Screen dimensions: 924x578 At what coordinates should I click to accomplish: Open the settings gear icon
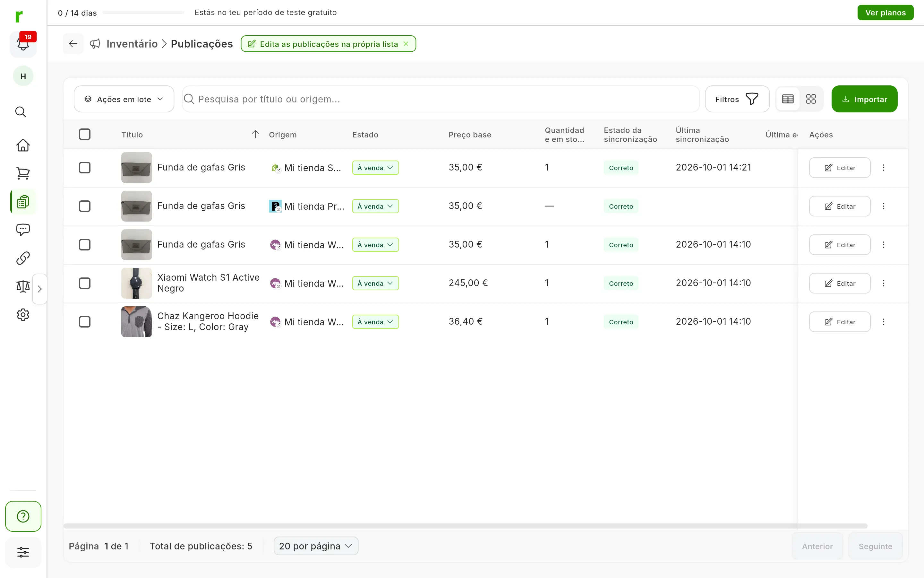(x=23, y=315)
